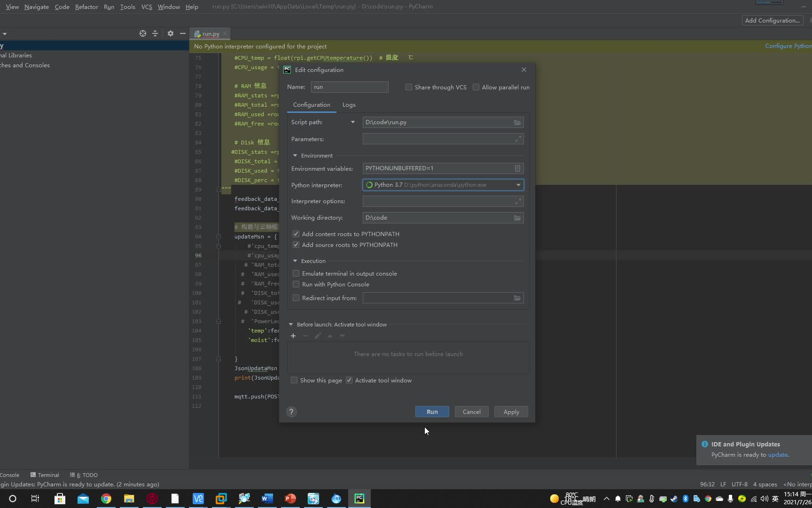This screenshot has width=812, height=508.
Task: Browse for Script path folder icon
Action: pos(517,122)
